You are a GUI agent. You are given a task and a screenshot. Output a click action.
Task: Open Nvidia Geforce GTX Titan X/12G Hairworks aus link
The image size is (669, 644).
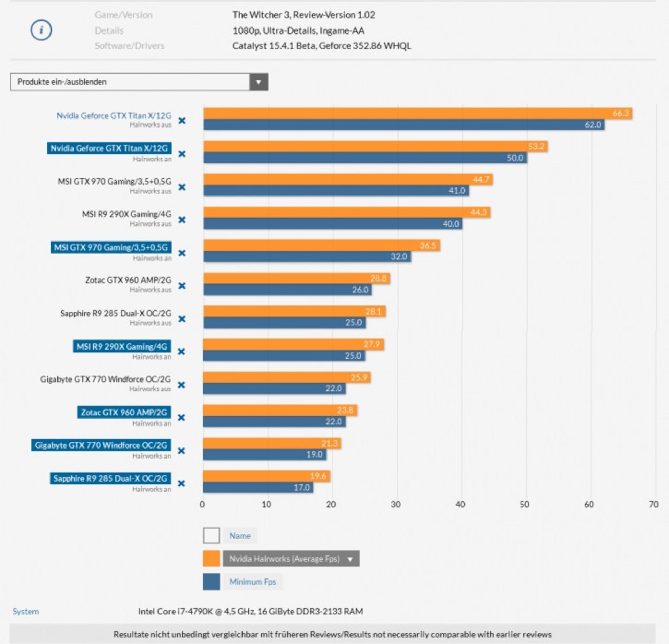[x=114, y=116]
